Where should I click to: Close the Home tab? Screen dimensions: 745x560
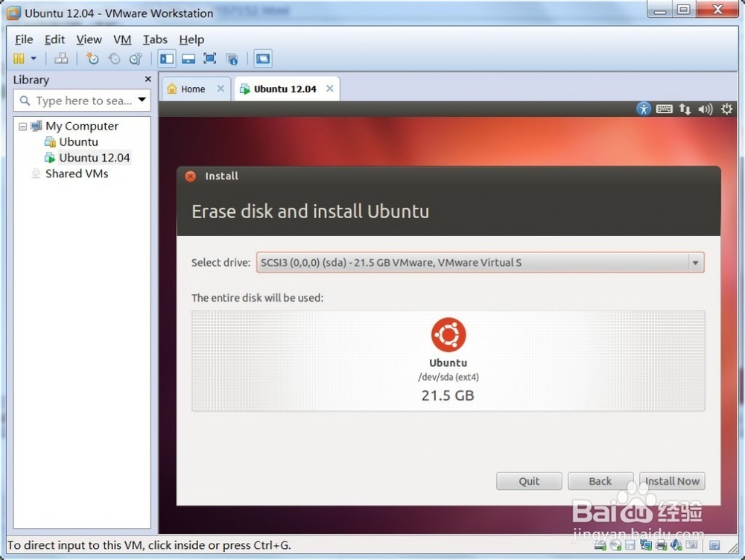221,89
